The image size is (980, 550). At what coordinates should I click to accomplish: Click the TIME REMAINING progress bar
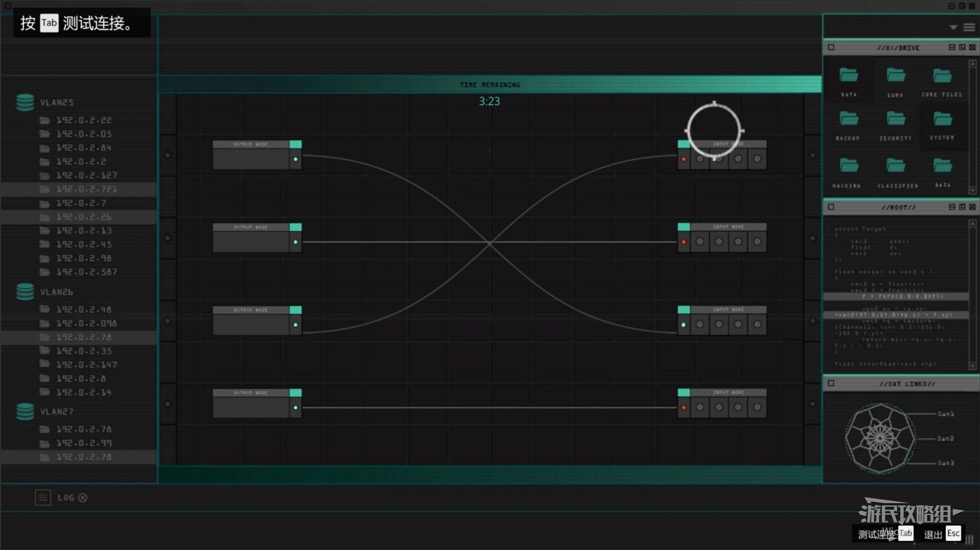(490, 84)
